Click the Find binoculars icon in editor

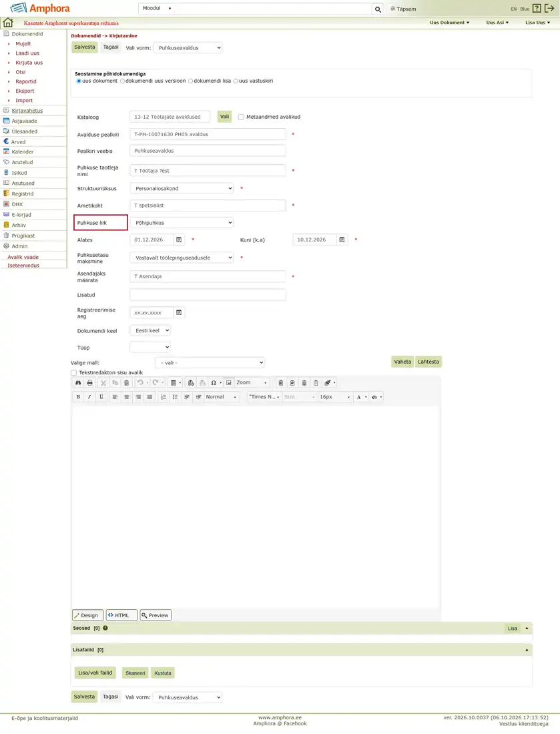pyautogui.click(x=78, y=383)
